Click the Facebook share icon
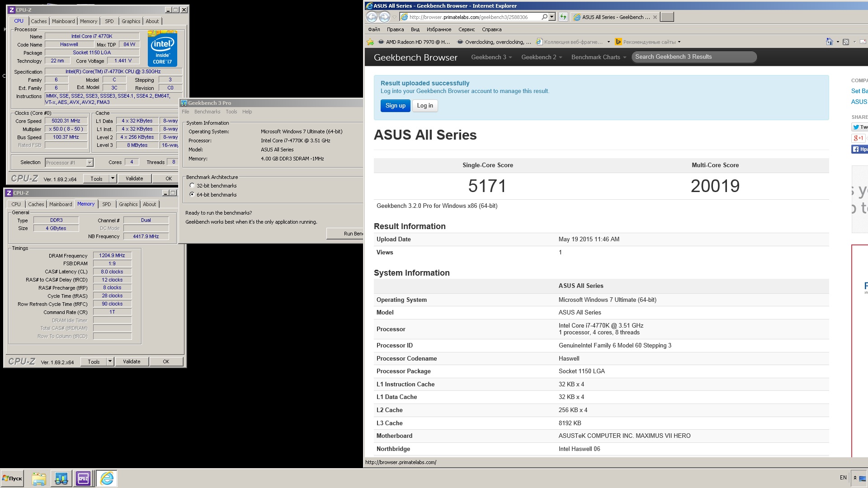The image size is (868, 488). [860, 149]
